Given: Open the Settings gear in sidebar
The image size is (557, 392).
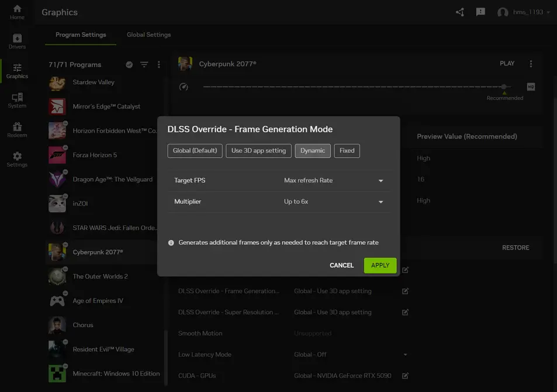Looking at the screenshot, I should (x=17, y=159).
